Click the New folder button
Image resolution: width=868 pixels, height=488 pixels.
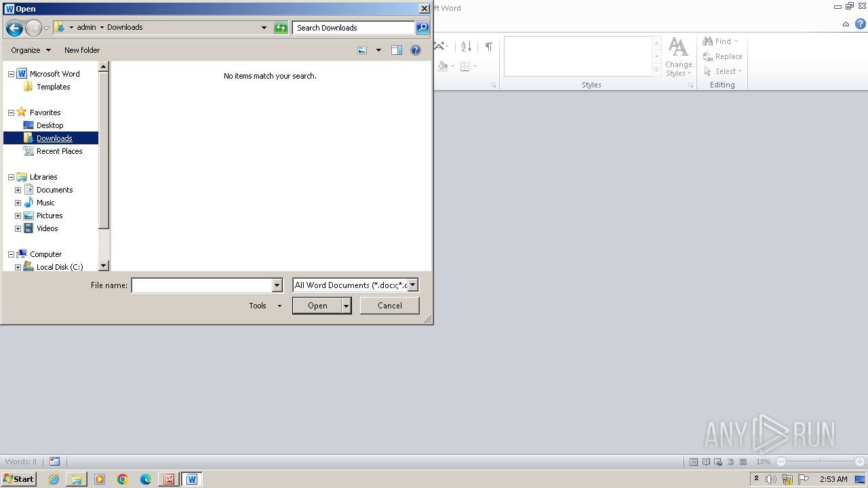(x=82, y=50)
